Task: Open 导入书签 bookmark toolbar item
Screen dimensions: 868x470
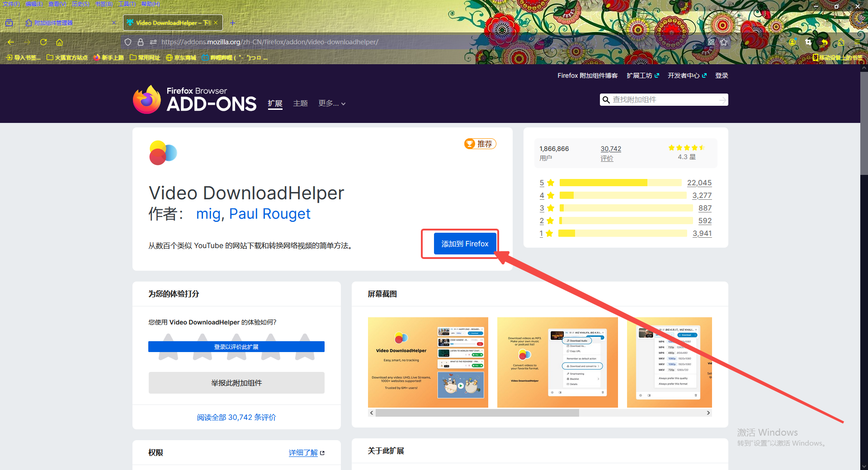Action: click(x=24, y=57)
